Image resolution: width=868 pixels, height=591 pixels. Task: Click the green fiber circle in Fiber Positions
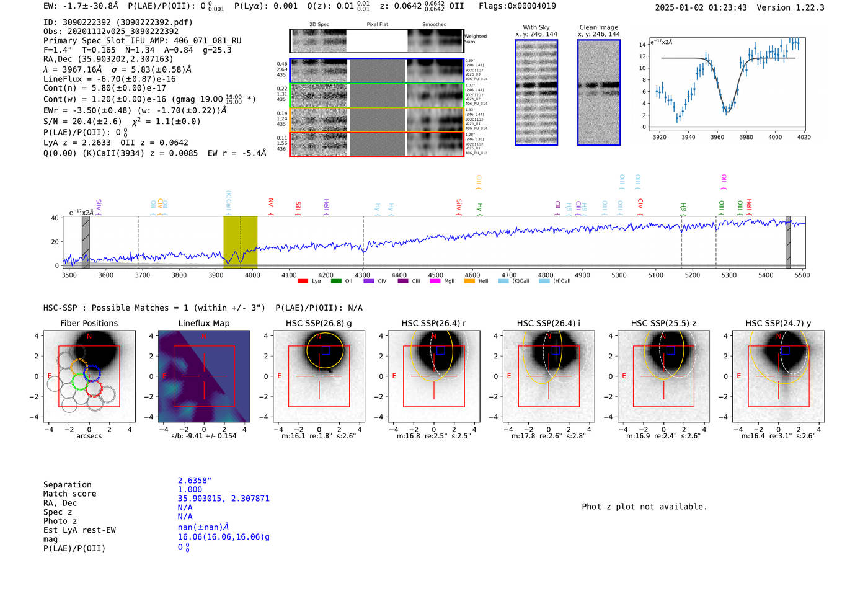pyautogui.click(x=80, y=381)
